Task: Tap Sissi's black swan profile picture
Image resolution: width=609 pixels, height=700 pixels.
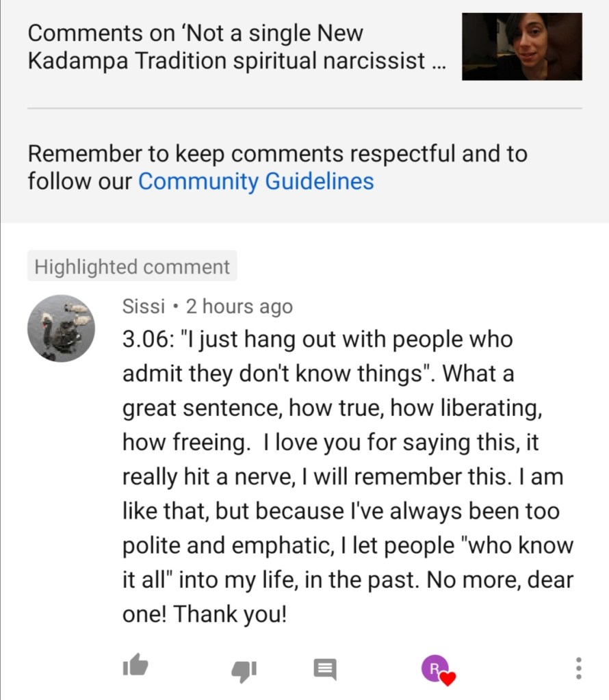Action: (61, 328)
